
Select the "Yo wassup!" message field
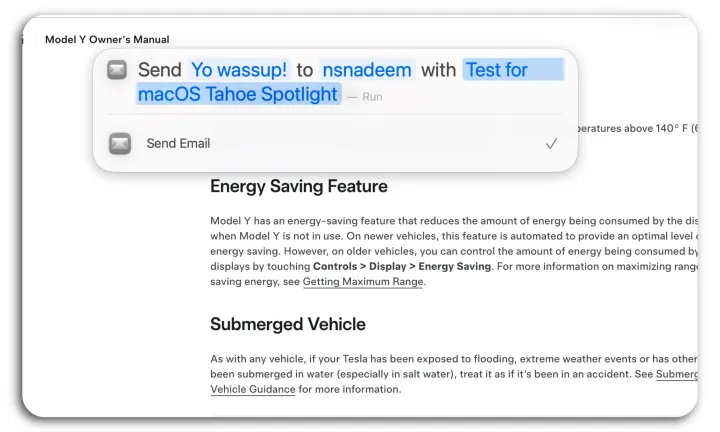point(239,70)
